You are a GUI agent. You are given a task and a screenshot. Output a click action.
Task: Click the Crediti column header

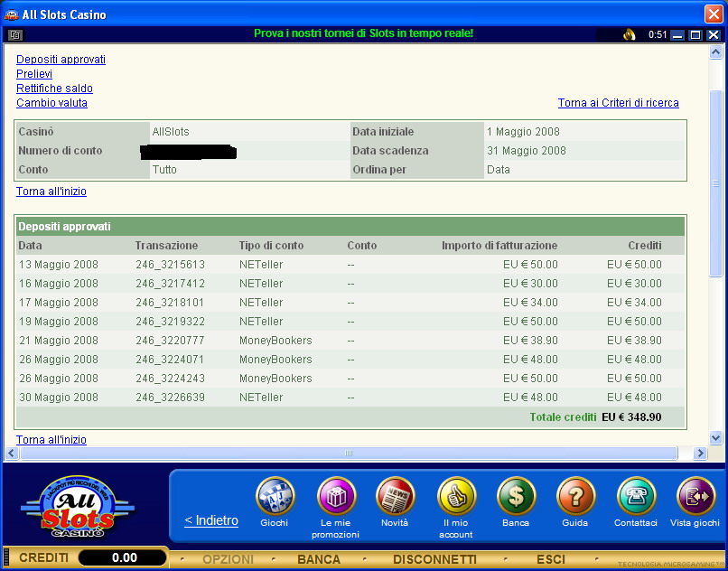click(645, 246)
